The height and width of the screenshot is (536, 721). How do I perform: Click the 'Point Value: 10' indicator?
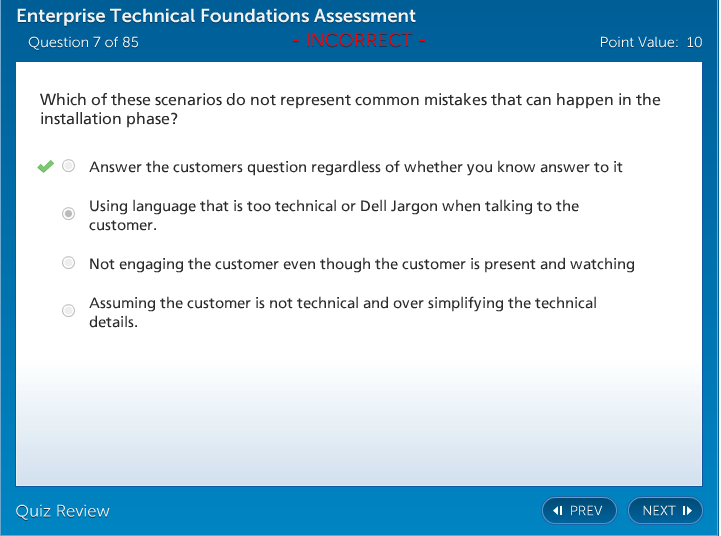coord(650,42)
